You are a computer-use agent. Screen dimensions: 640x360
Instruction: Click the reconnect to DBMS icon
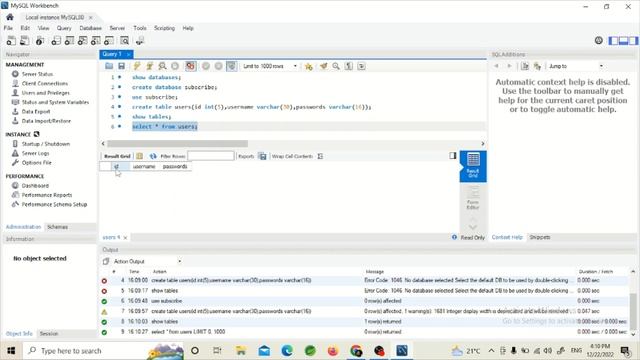click(140, 40)
